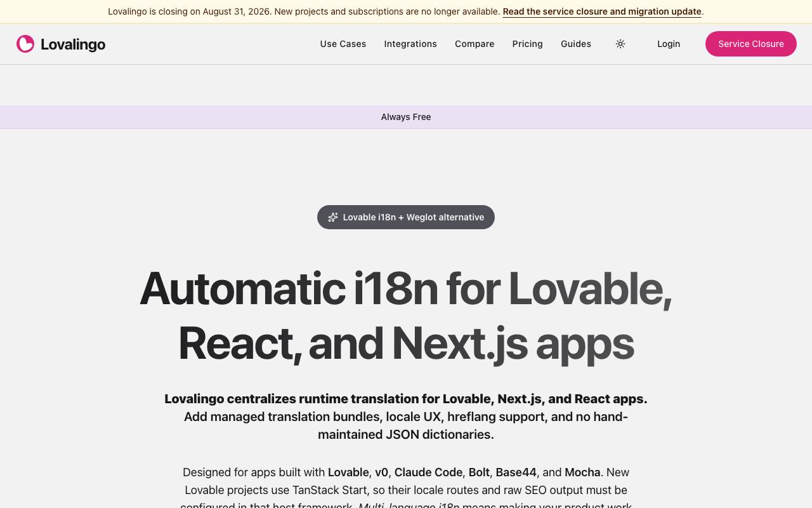Click the Lovalingo brand name text

pos(73,44)
